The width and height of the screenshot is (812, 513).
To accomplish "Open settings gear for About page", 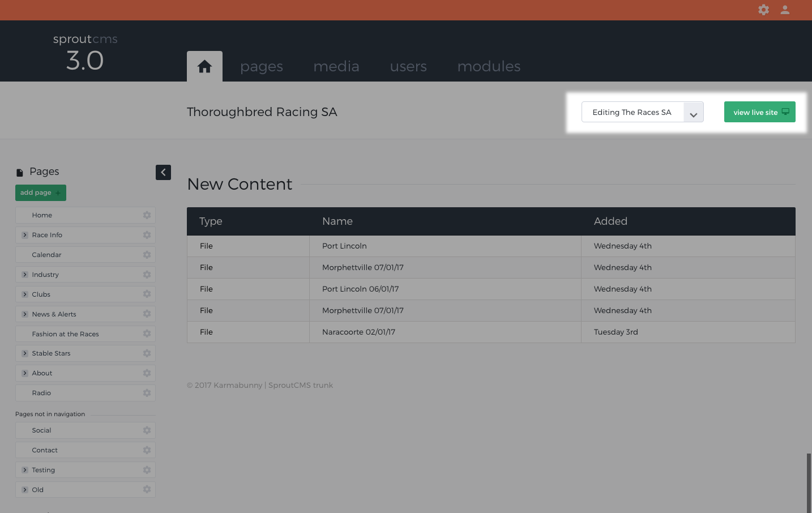I will coord(147,373).
